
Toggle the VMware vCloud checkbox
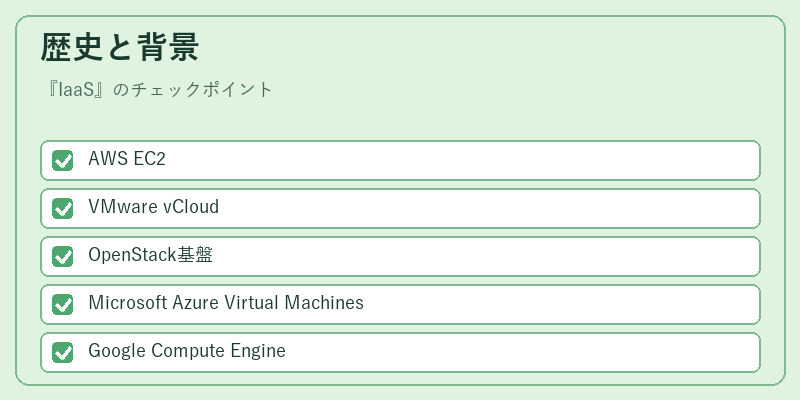click(63, 209)
